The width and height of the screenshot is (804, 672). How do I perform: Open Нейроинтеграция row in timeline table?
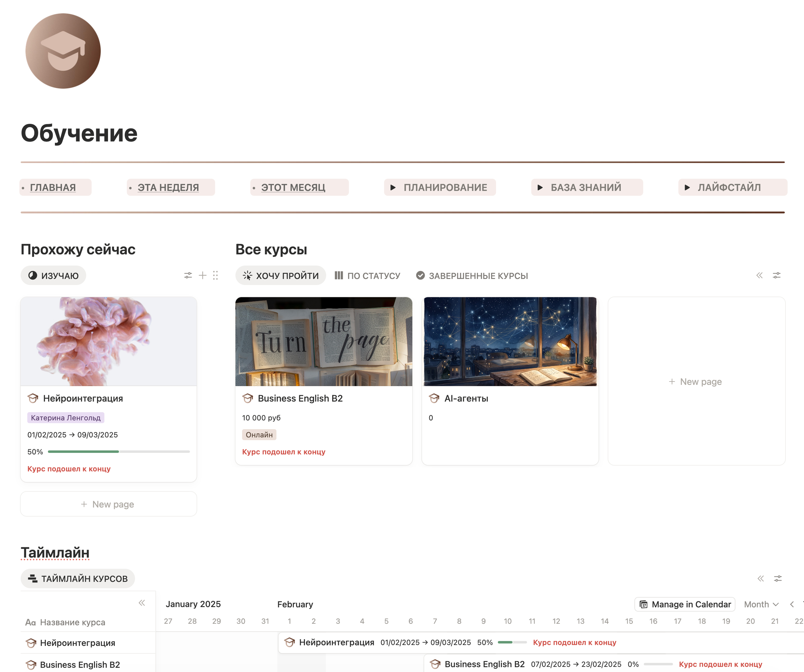coord(88,643)
